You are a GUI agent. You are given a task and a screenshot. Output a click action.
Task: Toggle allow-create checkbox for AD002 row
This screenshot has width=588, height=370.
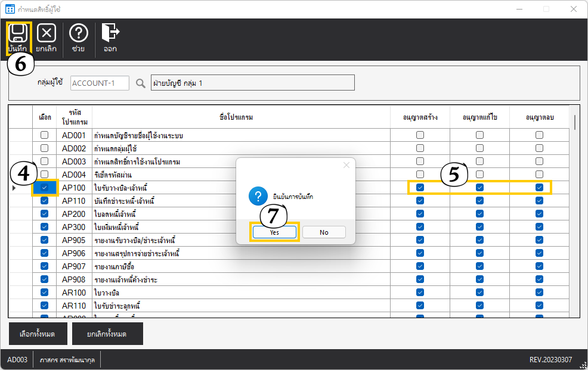pyautogui.click(x=420, y=148)
